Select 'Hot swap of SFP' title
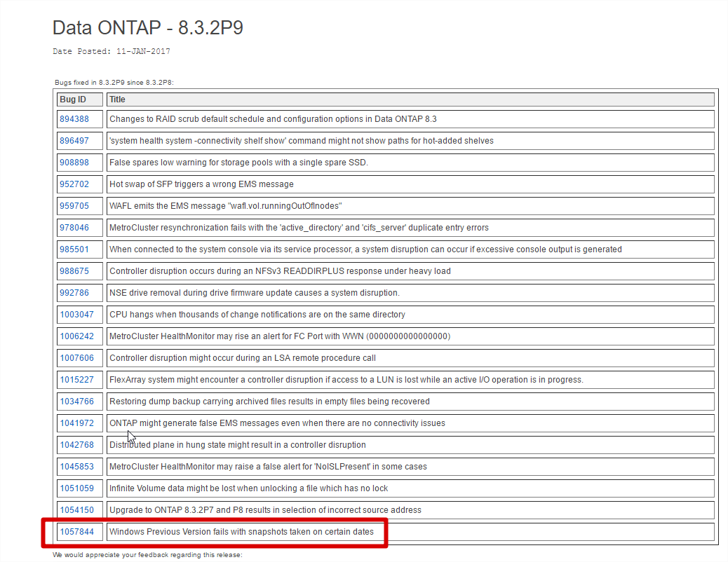 pyautogui.click(x=201, y=184)
